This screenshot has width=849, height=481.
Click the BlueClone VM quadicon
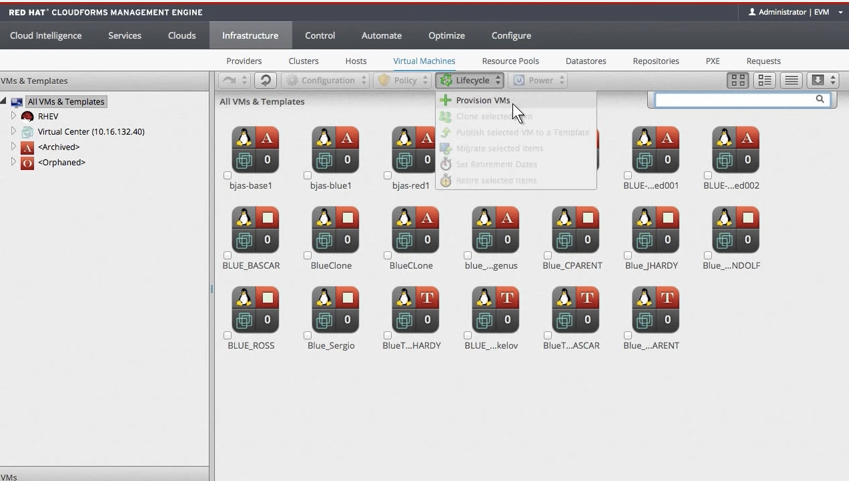pyautogui.click(x=336, y=230)
